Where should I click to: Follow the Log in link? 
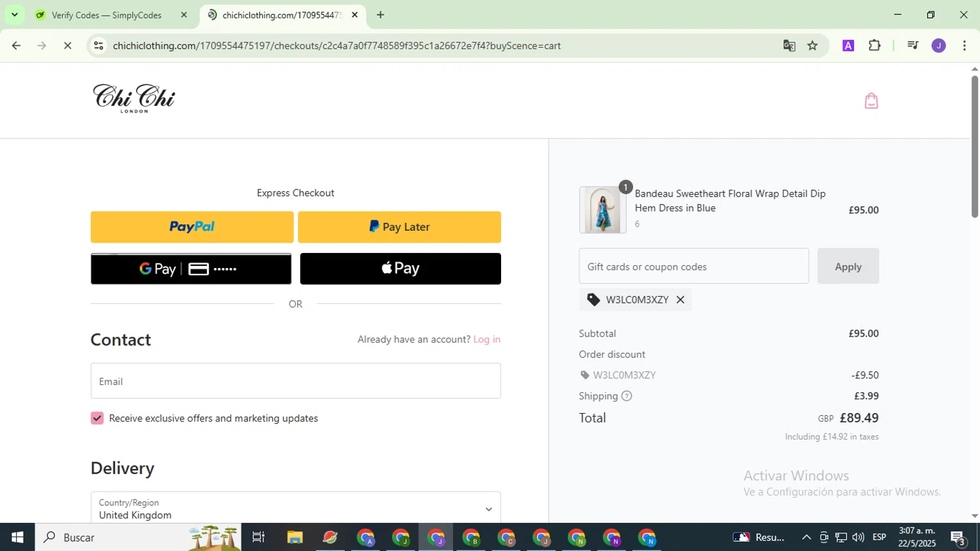click(x=487, y=339)
